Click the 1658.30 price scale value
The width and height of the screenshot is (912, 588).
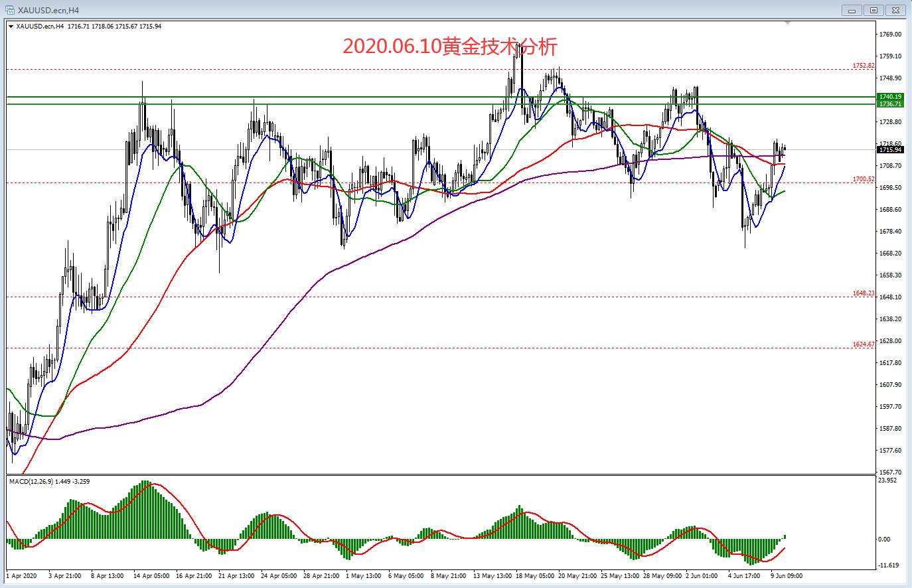[x=890, y=275]
